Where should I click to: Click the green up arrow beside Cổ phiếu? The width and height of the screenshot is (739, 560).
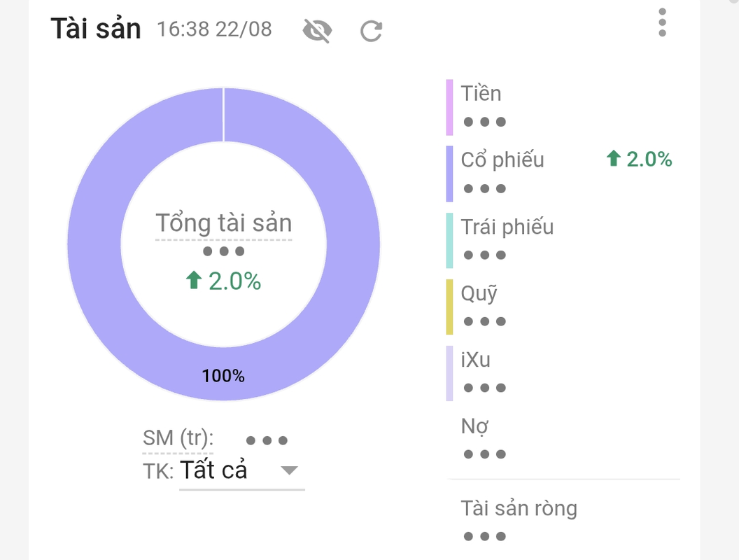coord(613,160)
